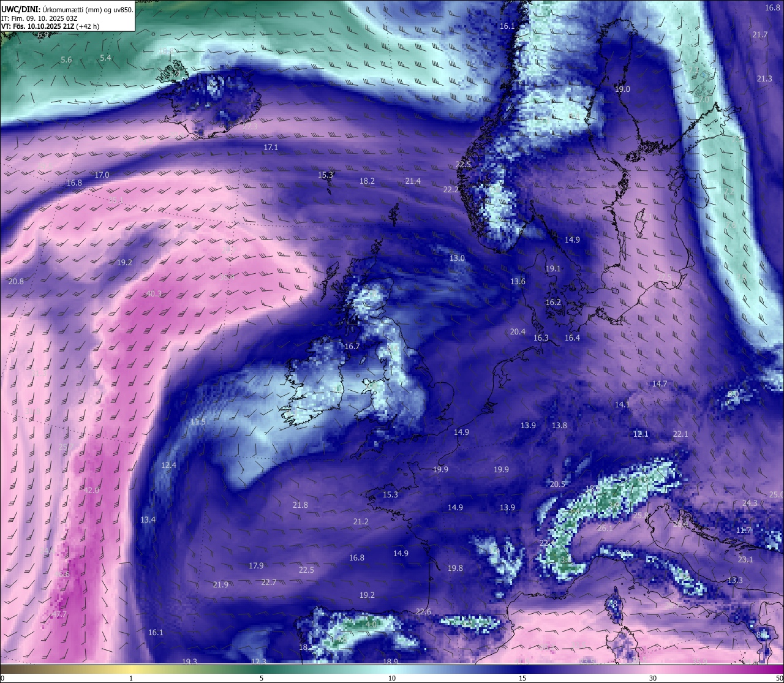Click the value 16.7 on the map
Screen dimensions: 784x683
[352, 347]
